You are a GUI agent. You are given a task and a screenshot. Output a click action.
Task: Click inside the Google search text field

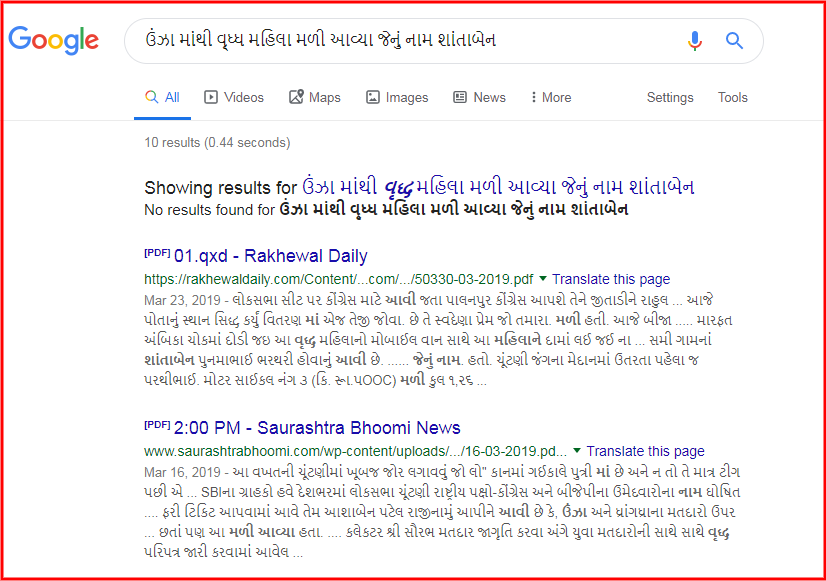coord(400,41)
